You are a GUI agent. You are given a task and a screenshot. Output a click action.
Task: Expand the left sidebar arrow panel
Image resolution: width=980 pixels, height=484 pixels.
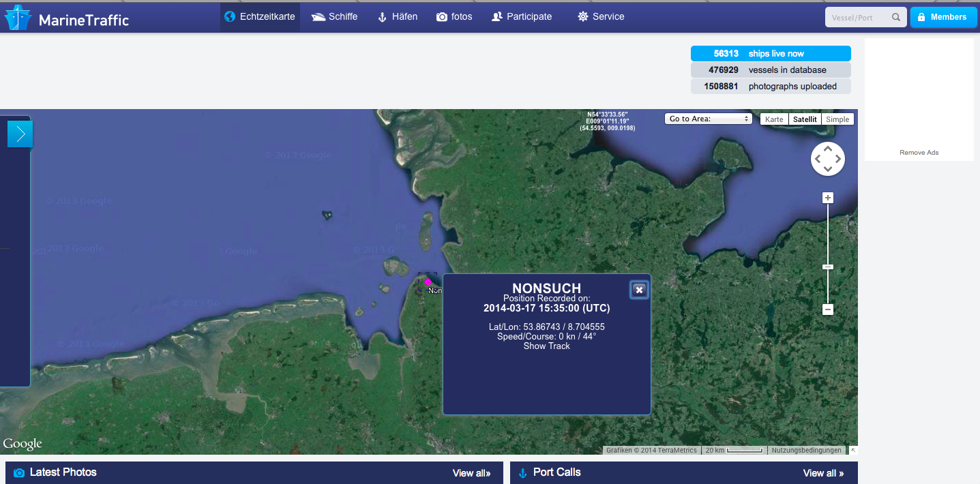pos(20,134)
